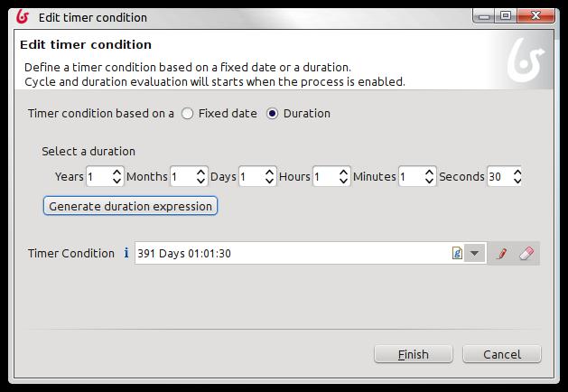
Task: Increase the Years spinner value
Action: [116, 173]
